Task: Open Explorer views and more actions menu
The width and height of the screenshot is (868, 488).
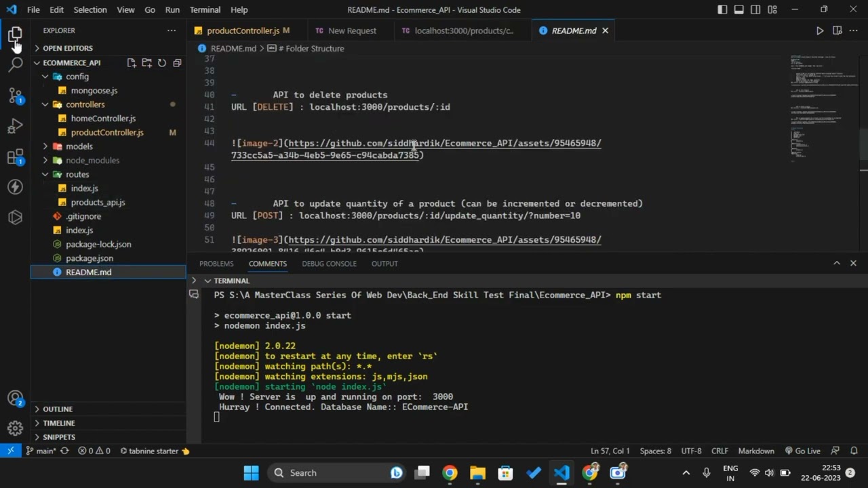Action: pyautogui.click(x=172, y=30)
